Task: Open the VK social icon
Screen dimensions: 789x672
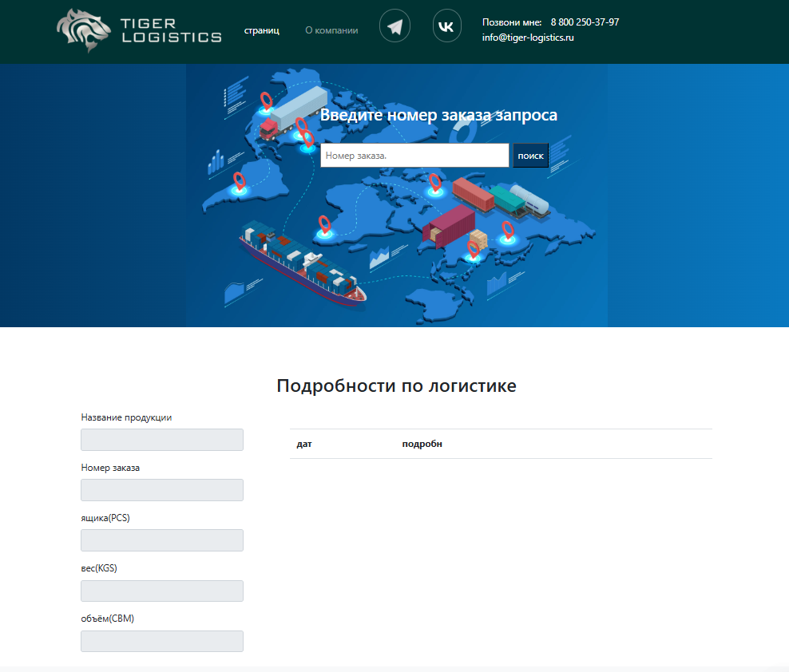Action: 447,26
